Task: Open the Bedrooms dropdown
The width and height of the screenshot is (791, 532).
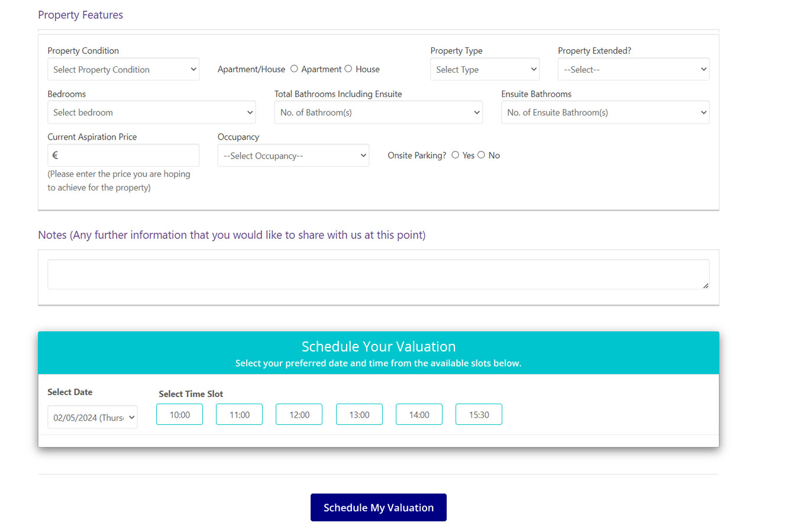Action: 151,112
